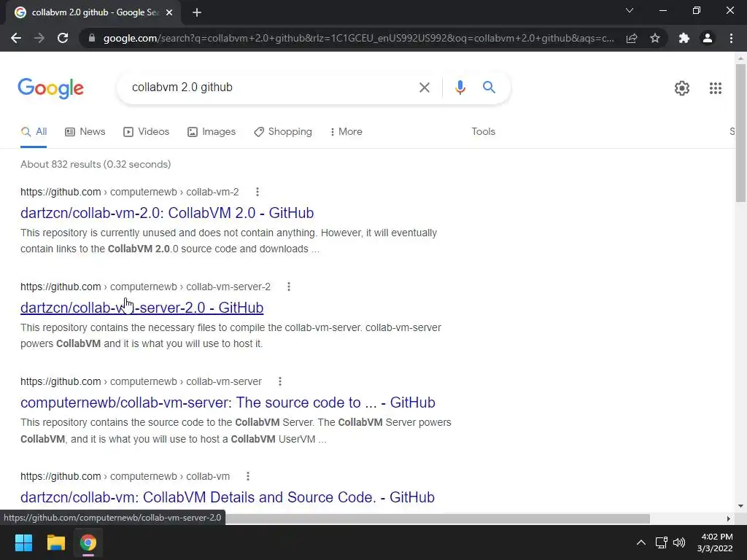The width and height of the screenshot is (747, 560).
Task: Open network status in system tray
Action: (x=661, y=542)
